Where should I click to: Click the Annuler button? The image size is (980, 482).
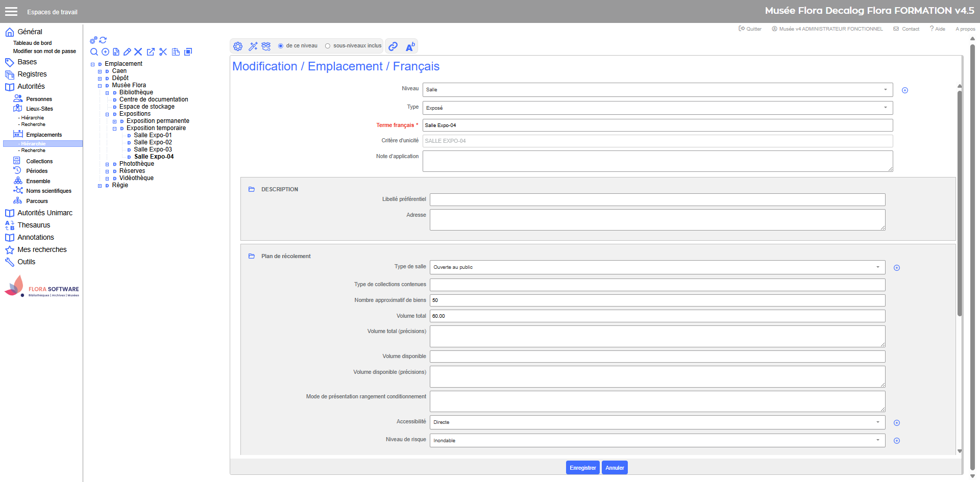coord(615,468)
